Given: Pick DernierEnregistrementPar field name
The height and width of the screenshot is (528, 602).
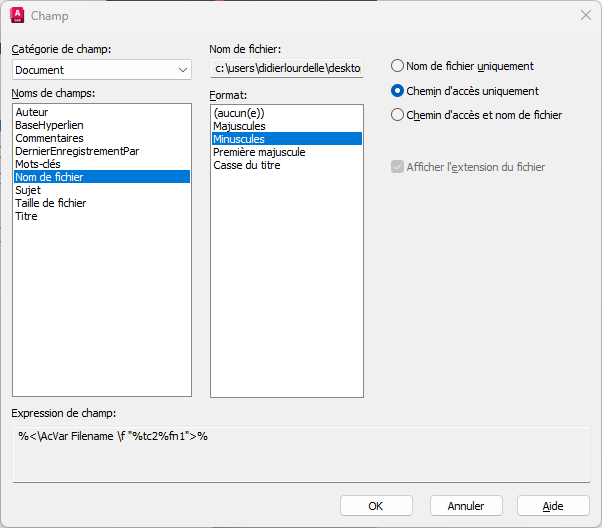Looking at the screenshot, I should click(x=102, y=151).
